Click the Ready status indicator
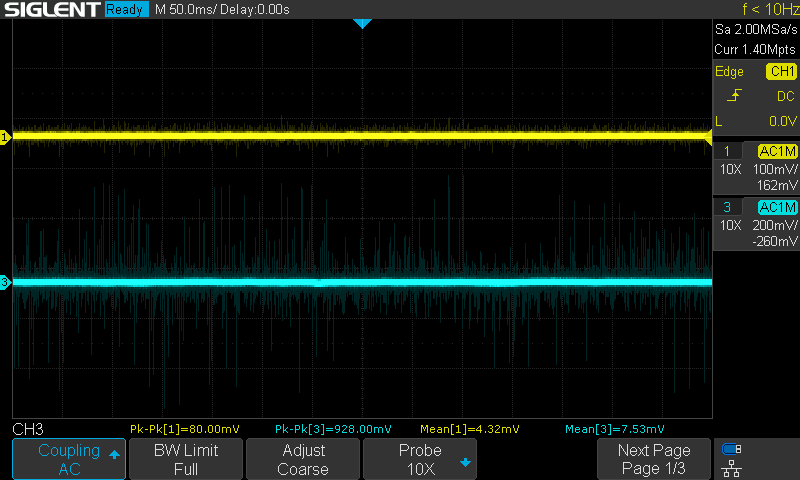800x480 pixels. (126, 9)
